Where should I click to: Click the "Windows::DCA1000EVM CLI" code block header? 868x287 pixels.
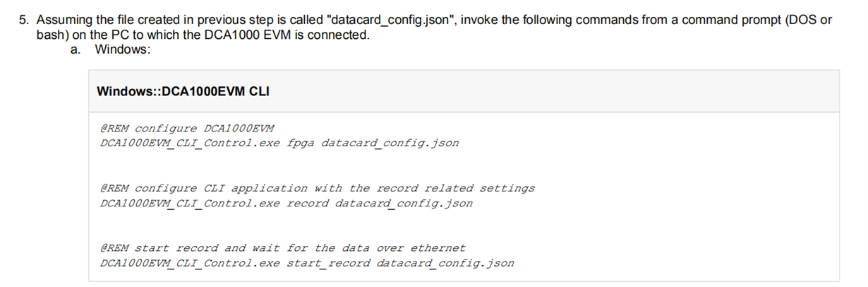pos(183,91)
